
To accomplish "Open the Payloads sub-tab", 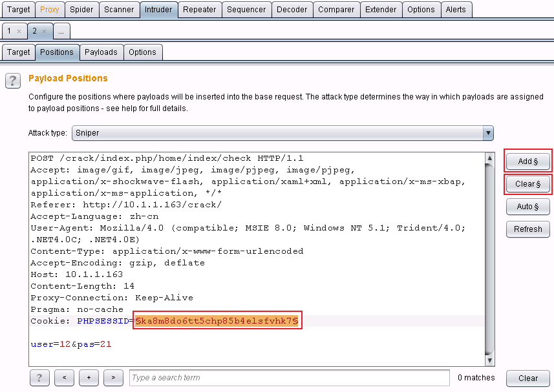I will [101, 52].
